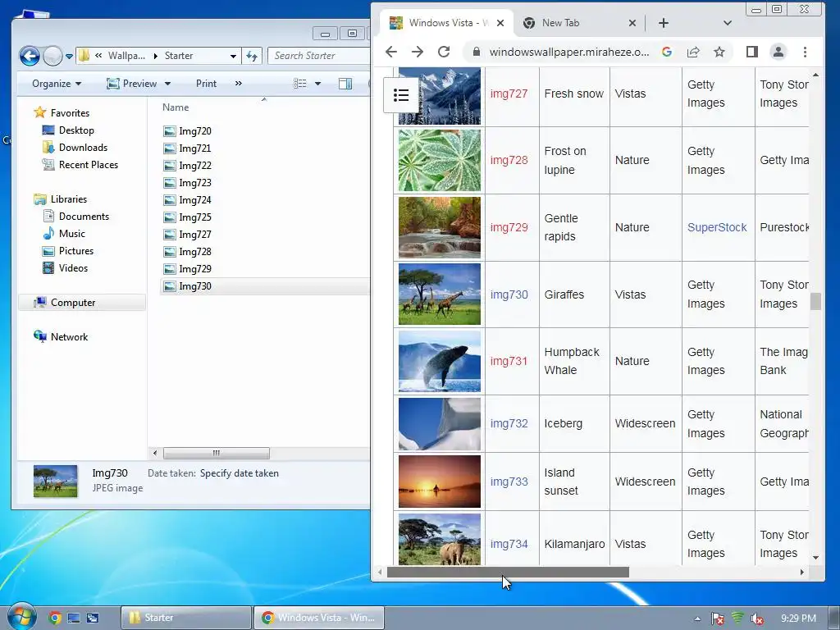
Task: Open the Windows Start menu
Action: (x=21, y=617)
